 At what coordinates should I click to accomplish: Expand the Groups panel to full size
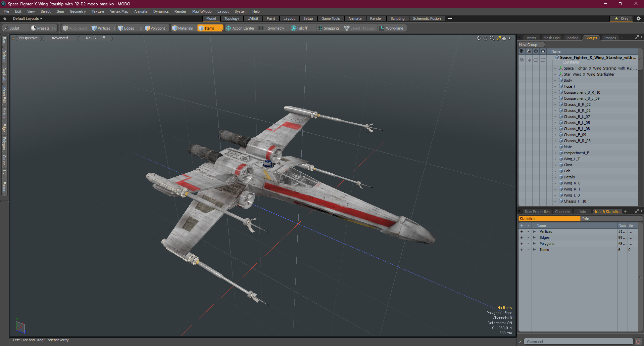click(x=637, y=38)
